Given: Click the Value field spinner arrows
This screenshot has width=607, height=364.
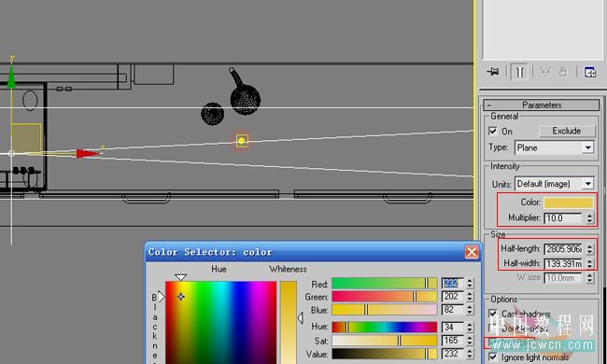Looking at the screenshot, I should click(470, 354).
